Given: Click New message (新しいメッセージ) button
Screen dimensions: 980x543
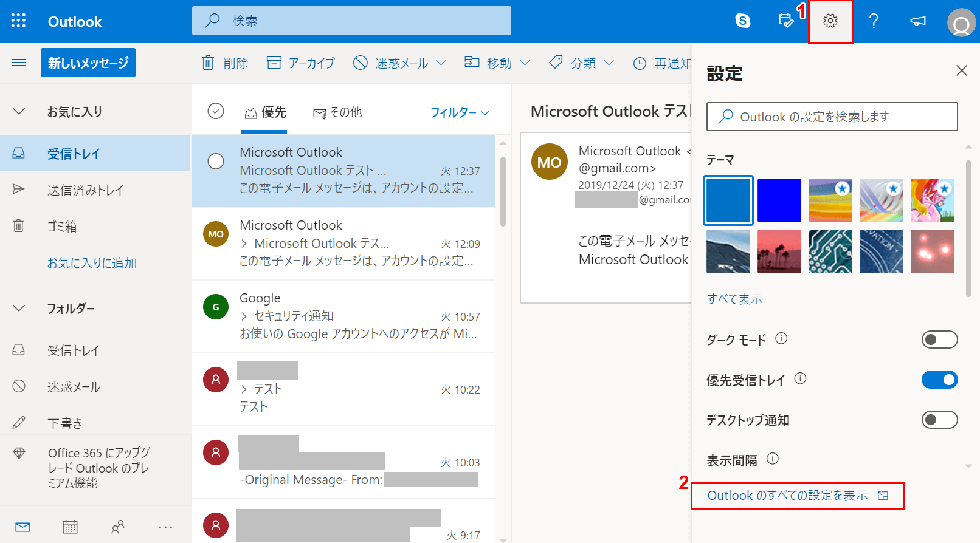Looking at the screenshot, I should (x=88, y=63).
